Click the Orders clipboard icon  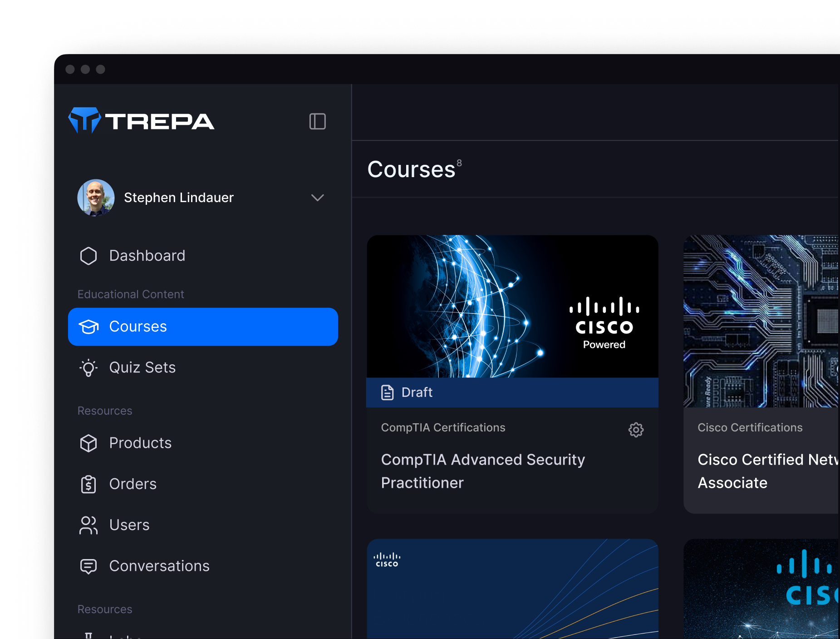pos(88,484)
